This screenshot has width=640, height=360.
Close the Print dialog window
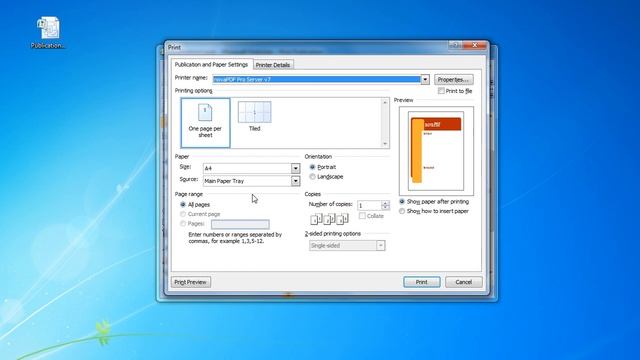point(474,45)
